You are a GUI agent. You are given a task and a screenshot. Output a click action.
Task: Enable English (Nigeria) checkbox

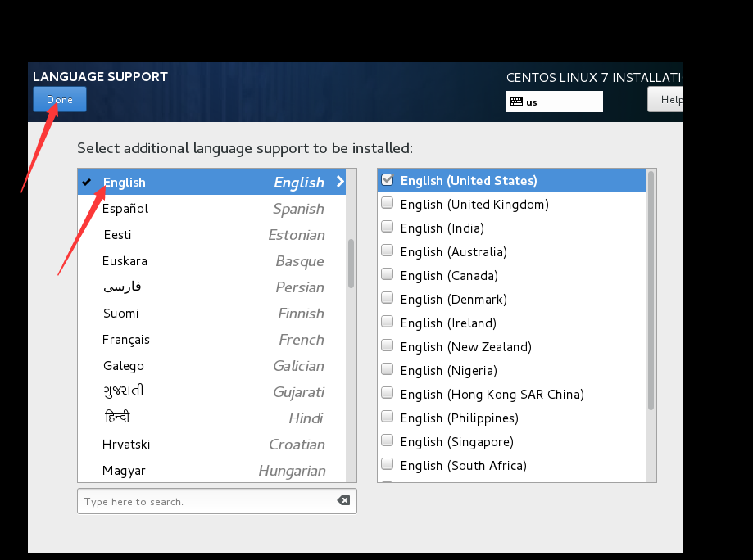(387, 369)
